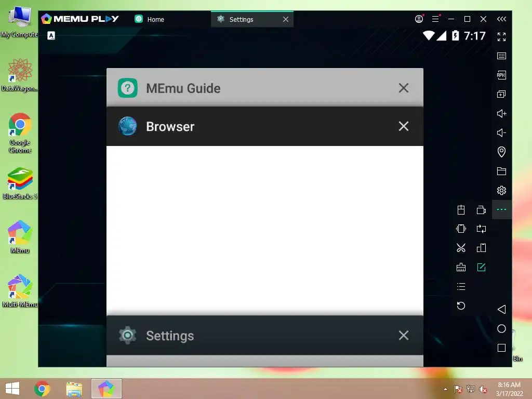
Task: Click the shake device icon
Action: click(x=461, y=229)
